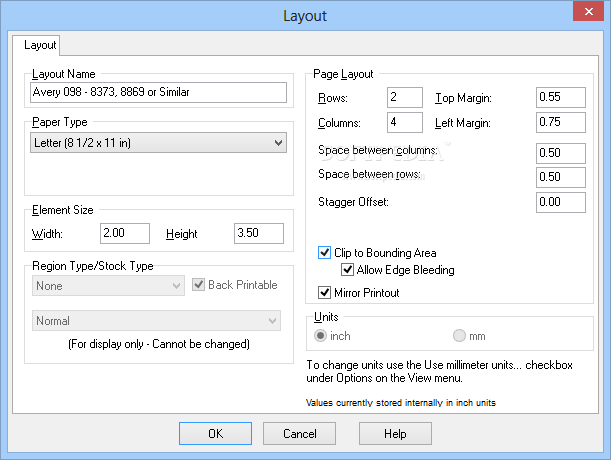Click the 'Stagger Offset:' label
This screenshot has height=460, width=611.
(353, 202)
